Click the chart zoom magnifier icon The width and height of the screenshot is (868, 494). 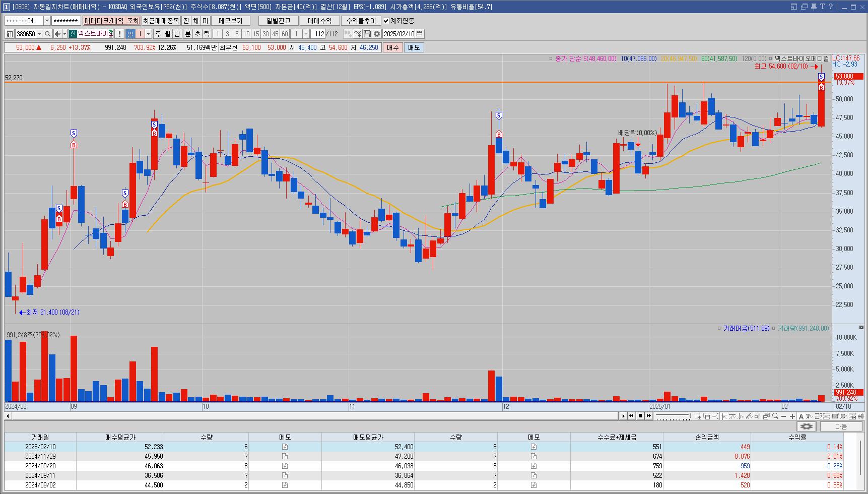(x=775, y=416)
